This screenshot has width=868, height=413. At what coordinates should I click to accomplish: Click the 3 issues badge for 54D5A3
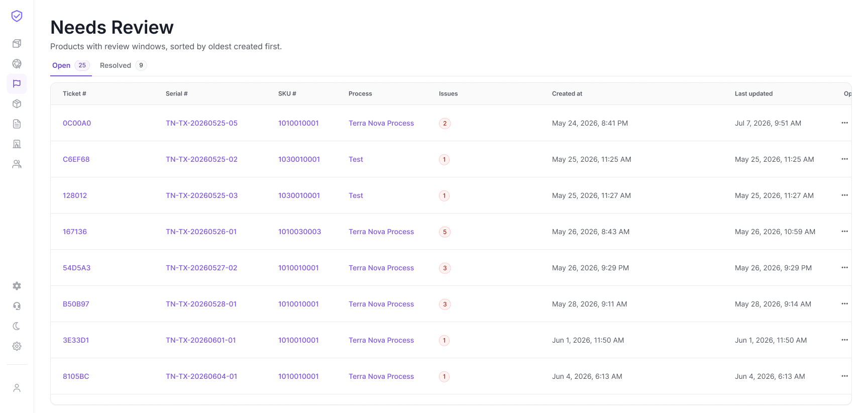pos(445,268)
